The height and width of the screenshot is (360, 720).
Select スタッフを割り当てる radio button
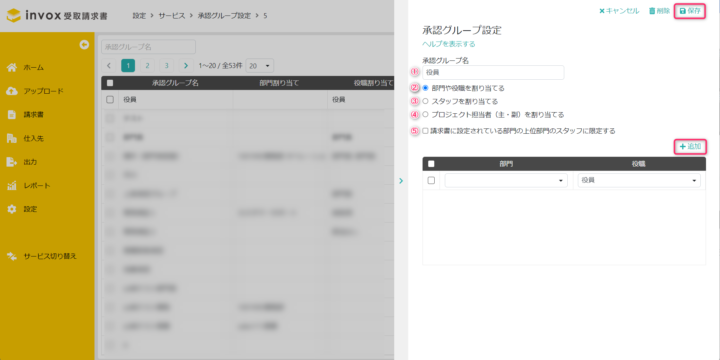point(425,101)
